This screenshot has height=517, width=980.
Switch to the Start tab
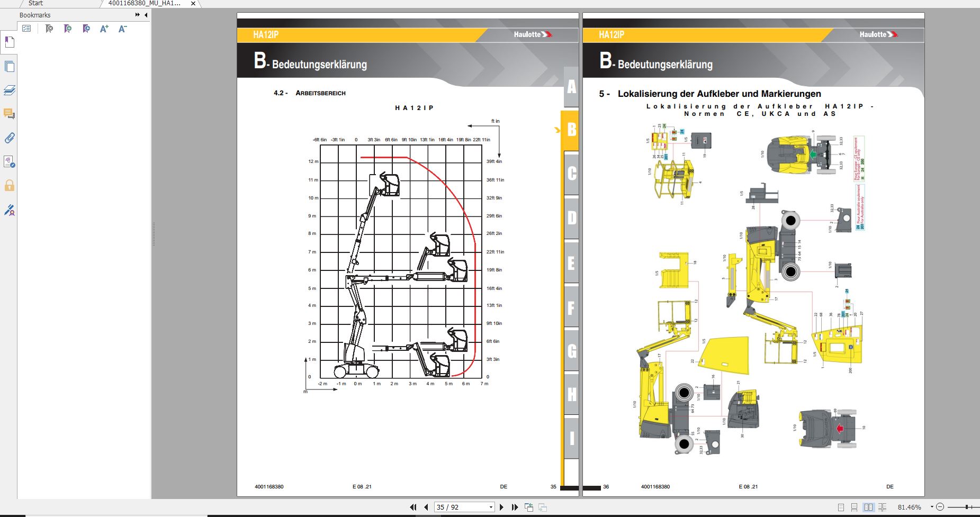pos(35,3)
